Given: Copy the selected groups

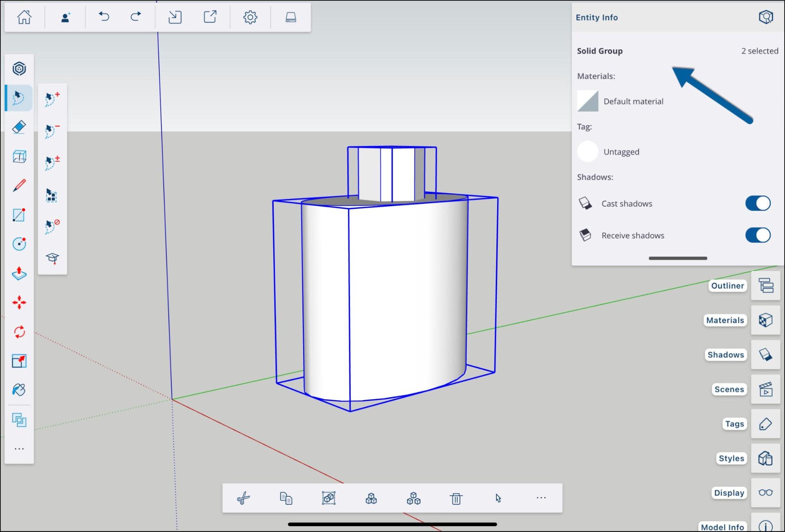Looking at the screenshot, I should (x=286, y=498).
